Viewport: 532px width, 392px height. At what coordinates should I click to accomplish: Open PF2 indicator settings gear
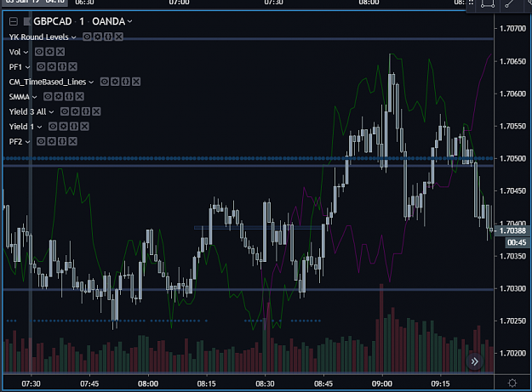[52, 141]
